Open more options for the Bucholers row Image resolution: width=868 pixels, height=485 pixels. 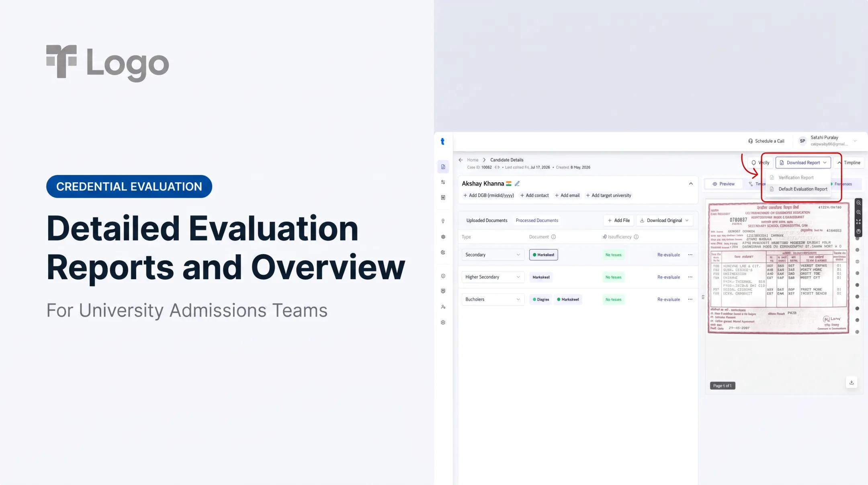click(x=690, y=299)
